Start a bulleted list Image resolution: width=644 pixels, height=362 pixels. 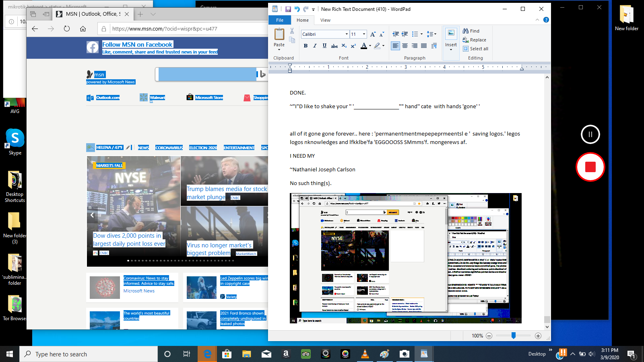pos(415,34)
